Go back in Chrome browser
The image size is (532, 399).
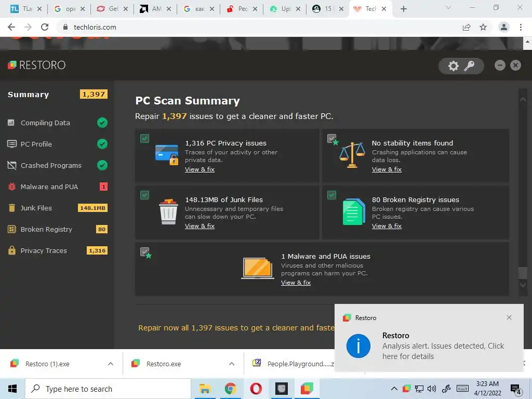click(x=11, y=27)
